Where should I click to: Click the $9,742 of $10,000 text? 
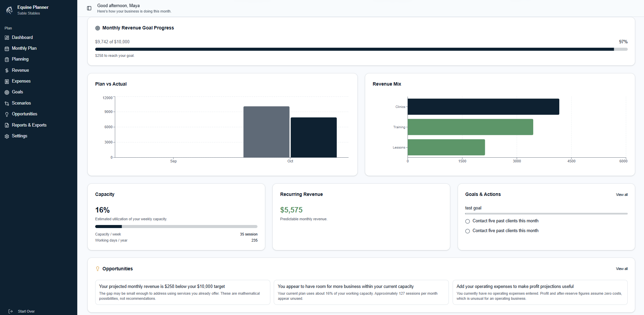[112, 42]
